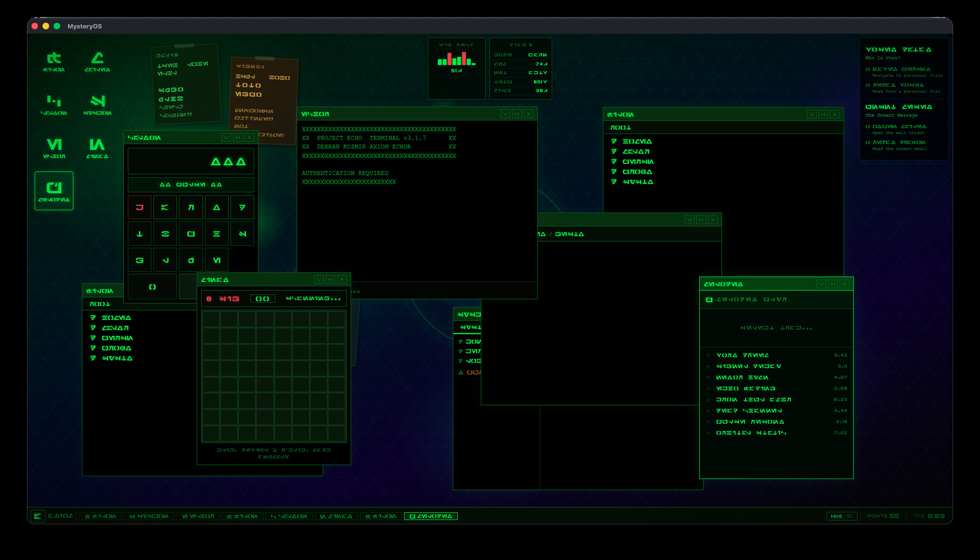
Task: Open the triangle-glyph desktop icon
Action: coord(98,59)
